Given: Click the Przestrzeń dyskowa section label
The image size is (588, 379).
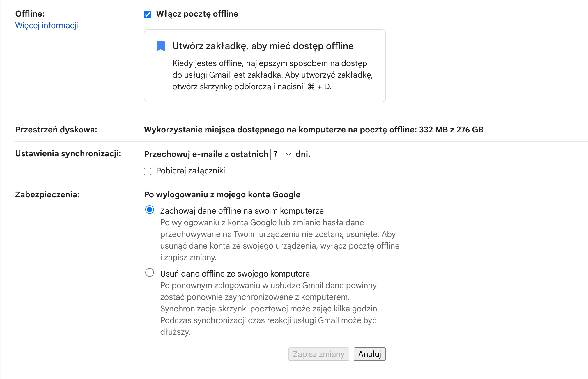Looking at the screenshot, I should tap(56, 130).
